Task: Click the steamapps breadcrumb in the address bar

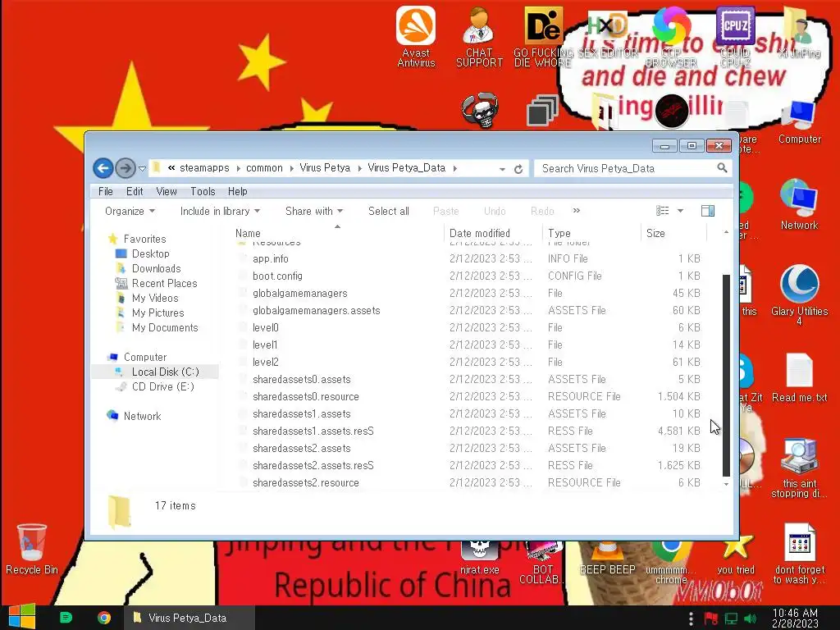Action: pyautogui.click(x=204, y=167)
